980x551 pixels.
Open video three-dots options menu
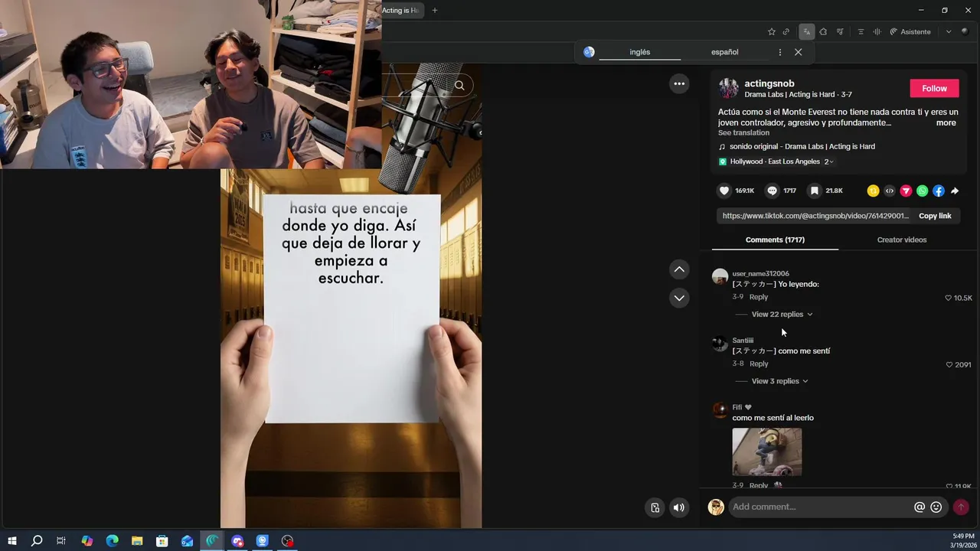coord(679,83)
